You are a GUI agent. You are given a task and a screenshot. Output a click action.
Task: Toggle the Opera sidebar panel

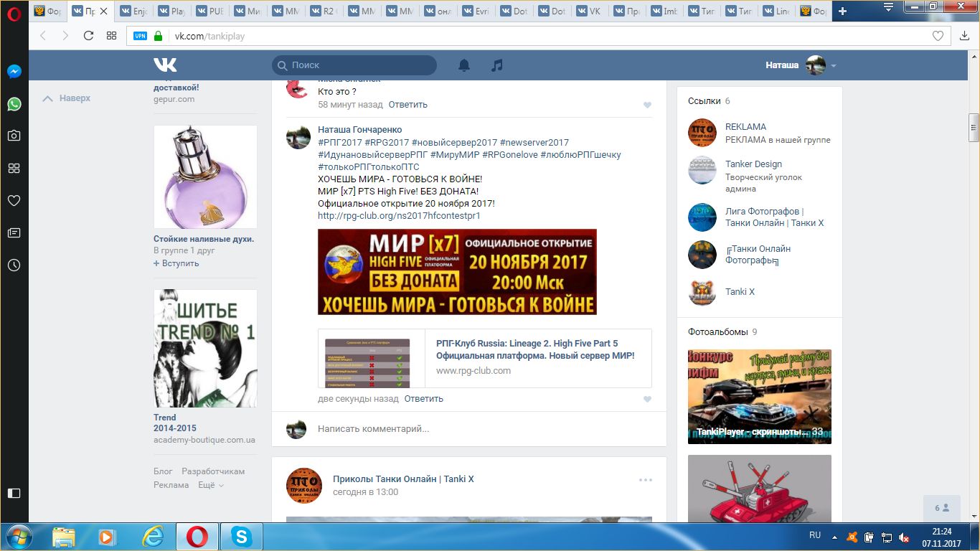14,493
